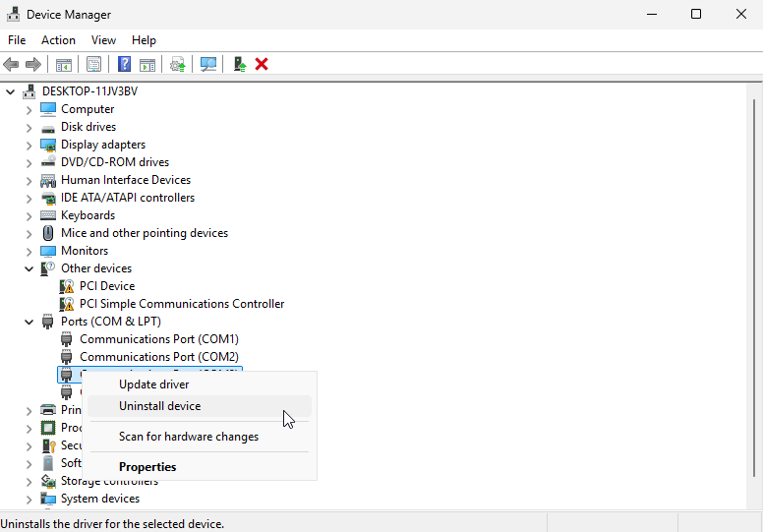The image size is (763, 532).
Task: Click the Device Manager title bar icon
Action: (x=13, y=14)
